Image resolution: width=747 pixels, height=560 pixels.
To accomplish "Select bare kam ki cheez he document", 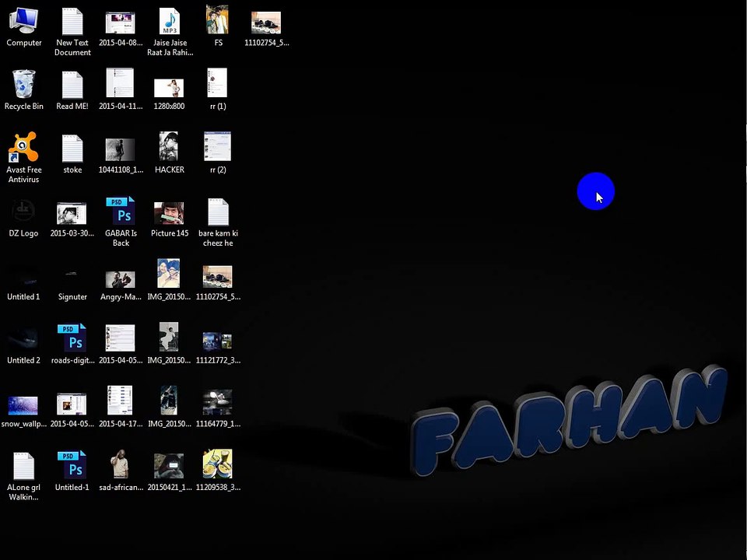I will pyautogui.click(x=218, y=222).
